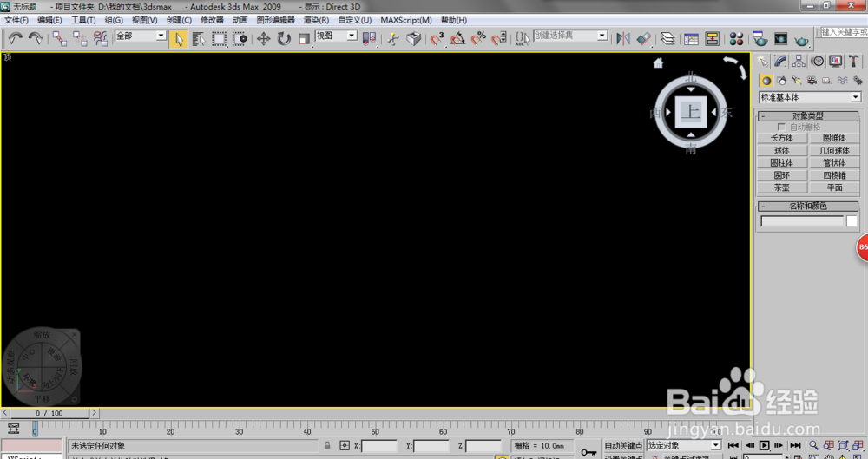The width and height of the screenshot is (868, 459).
Task: Switch to the Modify command panel tab
Action: coord(780,61)
